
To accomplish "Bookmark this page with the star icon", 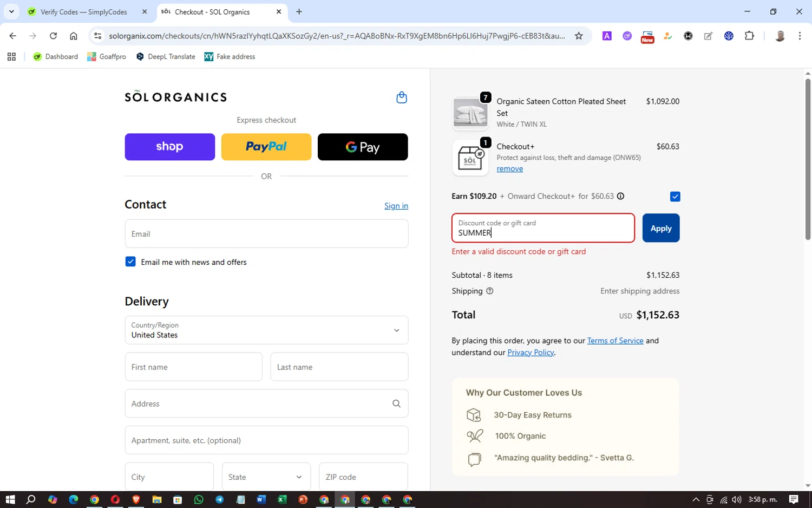I will click(579, 36).
